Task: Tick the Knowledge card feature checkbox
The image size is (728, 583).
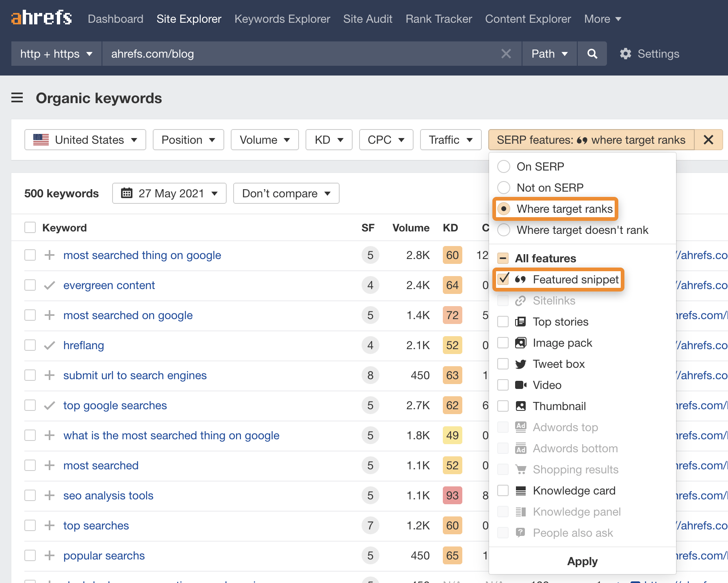Action: 503,490
